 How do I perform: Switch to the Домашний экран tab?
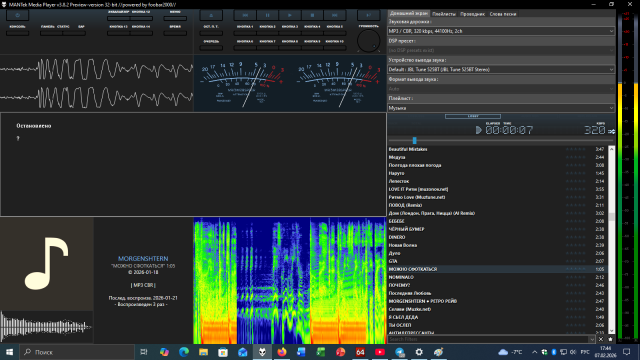408,13
